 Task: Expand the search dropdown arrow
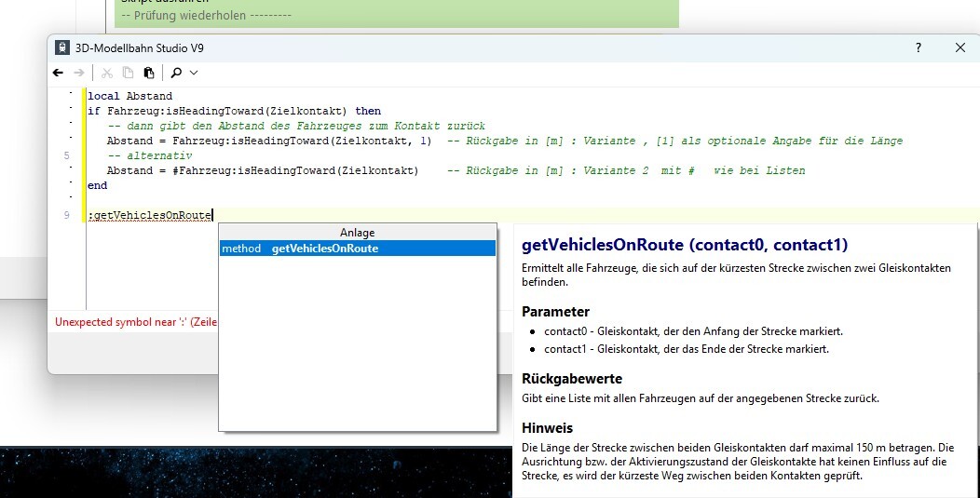click(194, 74)
